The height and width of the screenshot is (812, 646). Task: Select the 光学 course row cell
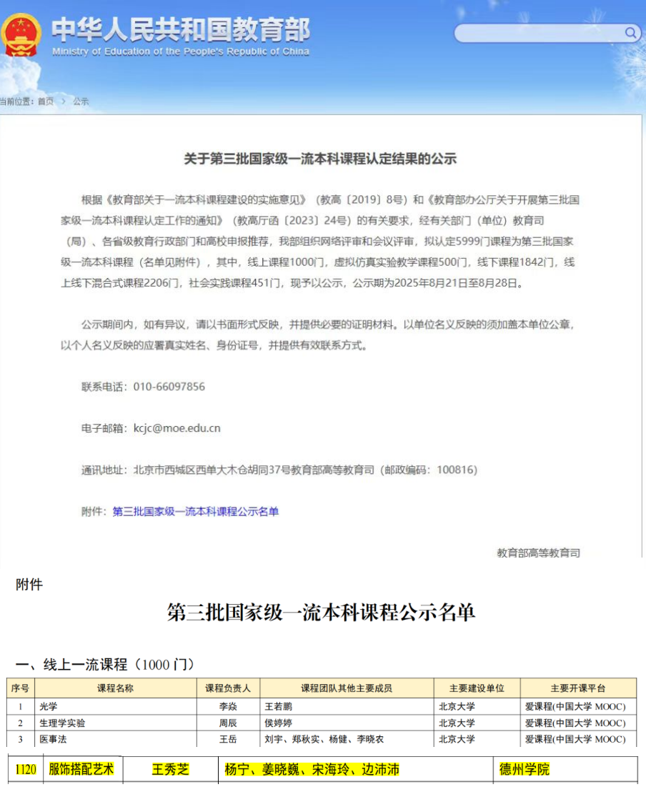pos(49,706)
